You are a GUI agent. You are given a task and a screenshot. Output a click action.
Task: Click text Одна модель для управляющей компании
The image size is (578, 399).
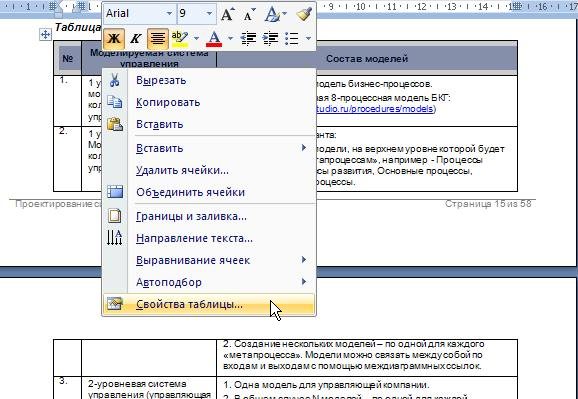pyautogui.click(x=332, y=385)
